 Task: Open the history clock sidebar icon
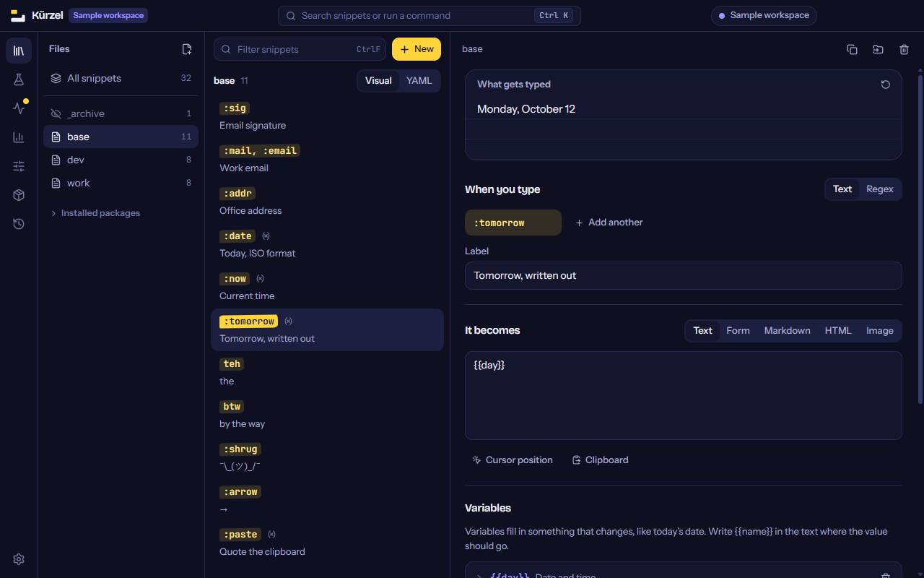[x=19, y=224]
